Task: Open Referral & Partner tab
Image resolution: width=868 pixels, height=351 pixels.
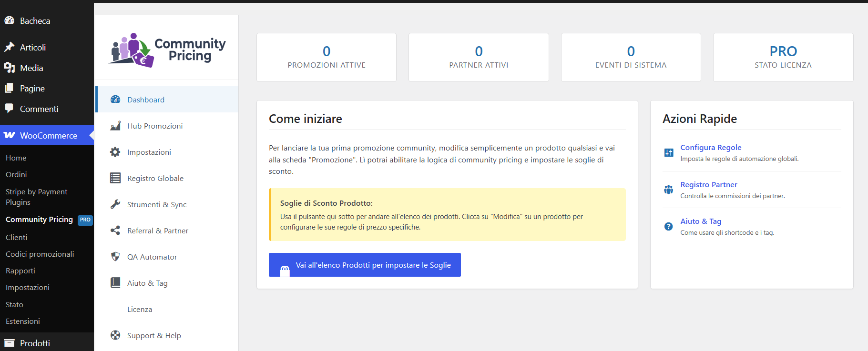Action: [x=167, y=231]
